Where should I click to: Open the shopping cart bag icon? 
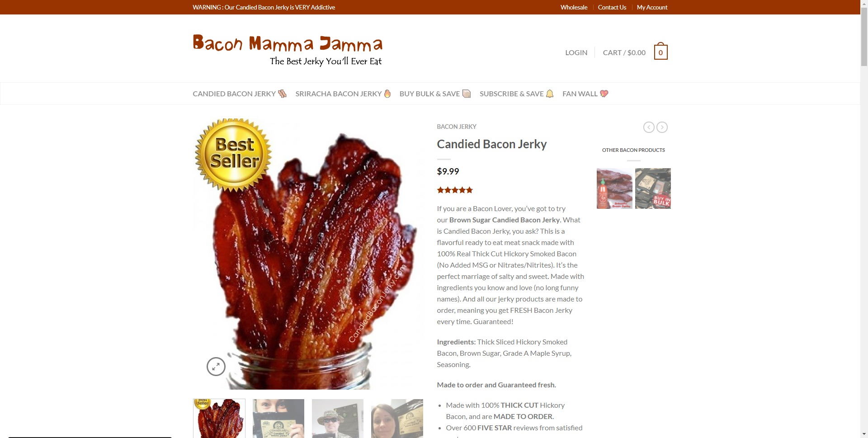(x=660, y=52)
